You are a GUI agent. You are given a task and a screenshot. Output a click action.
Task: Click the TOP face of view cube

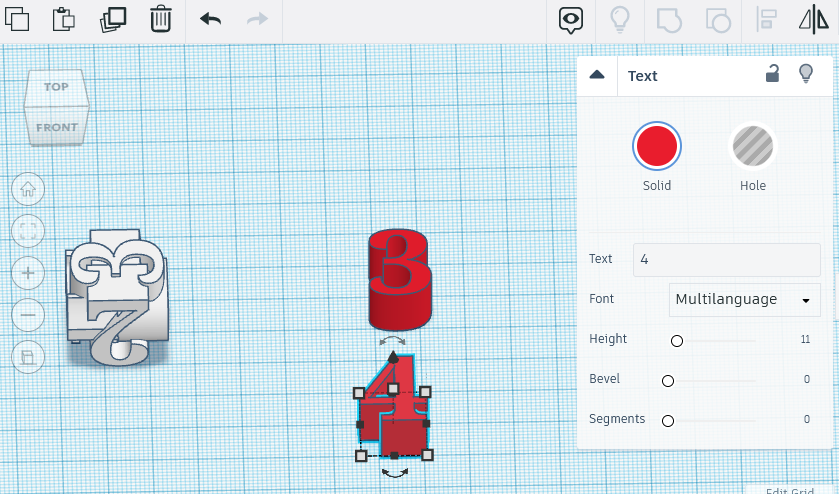56,87
